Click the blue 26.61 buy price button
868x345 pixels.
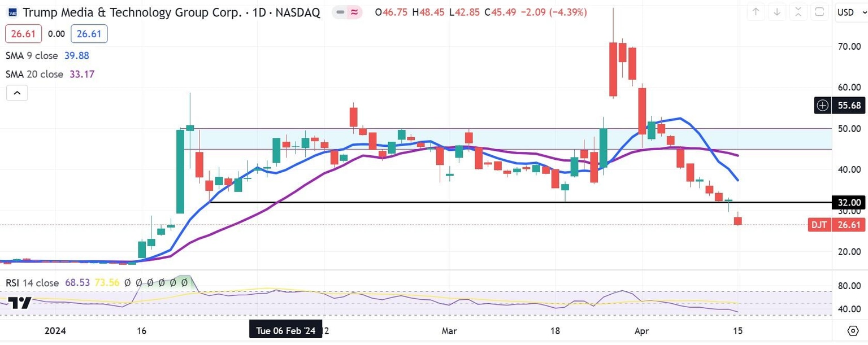click(x=89, y=34)
